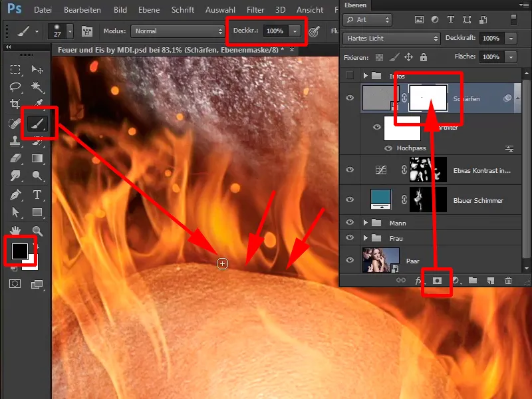
Task: Hide Etwas Kontrast layer
Action: (x=350, y=170)
